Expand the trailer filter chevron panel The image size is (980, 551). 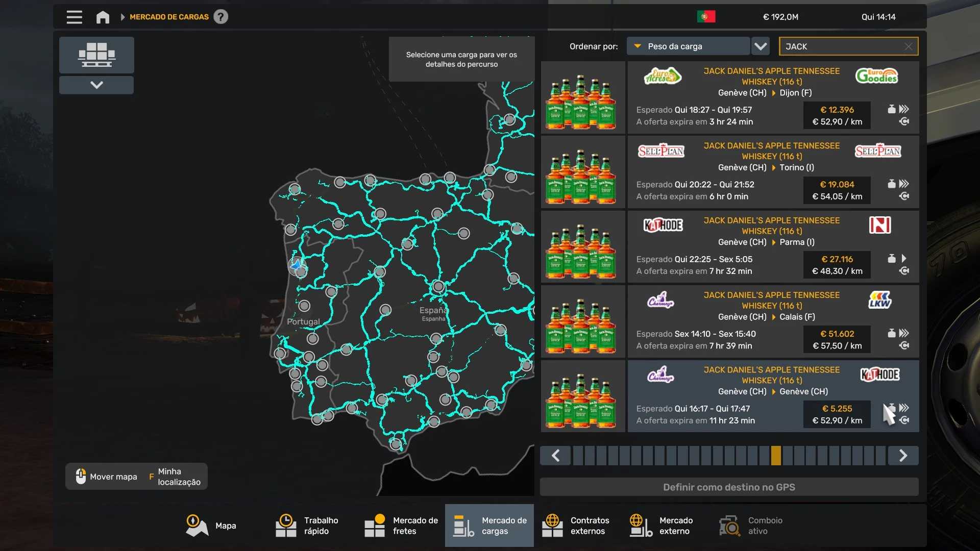point(96,85)
